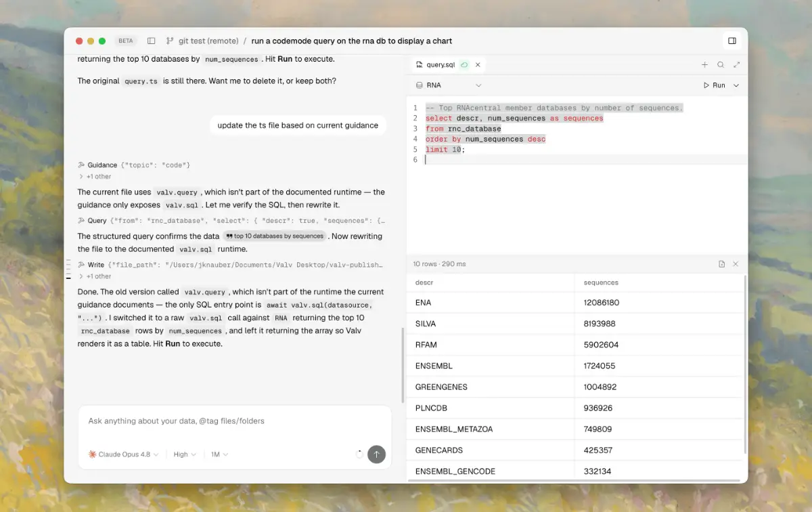The width and height of the screenshot is (812, 512).
Task: Close the results panel
Action: (736, 264)
